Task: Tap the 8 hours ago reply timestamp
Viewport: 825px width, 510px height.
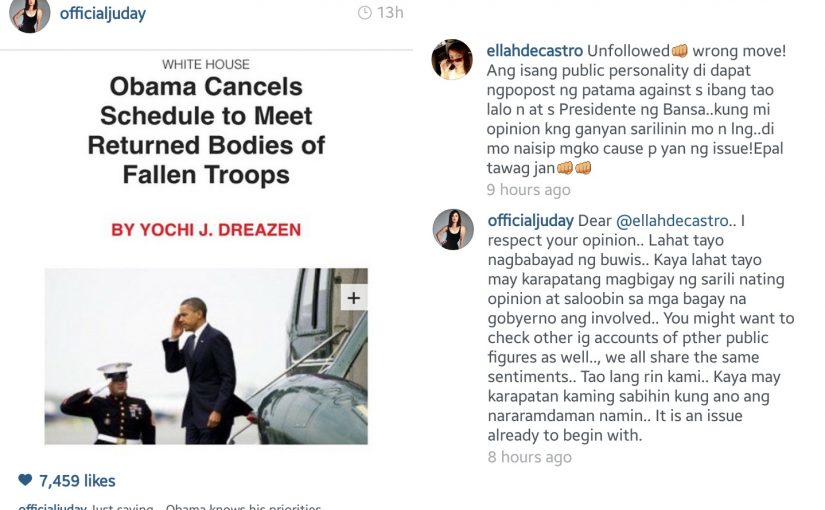Action: pyautogui.click(x=529, y=457)
